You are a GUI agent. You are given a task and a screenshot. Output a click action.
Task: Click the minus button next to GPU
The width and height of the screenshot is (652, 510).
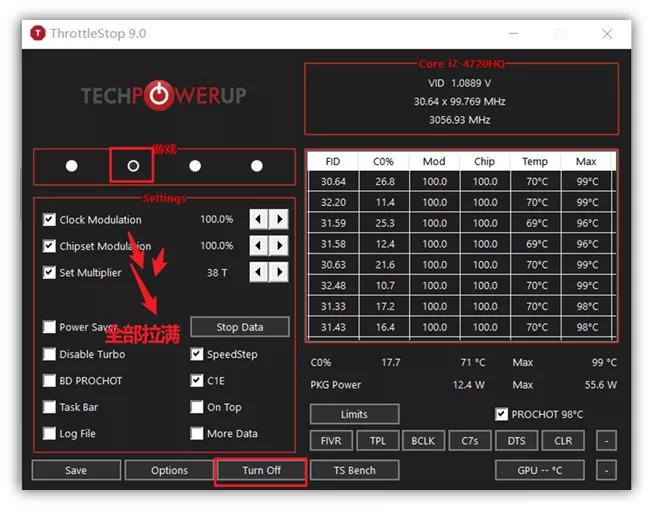point(606,470)
